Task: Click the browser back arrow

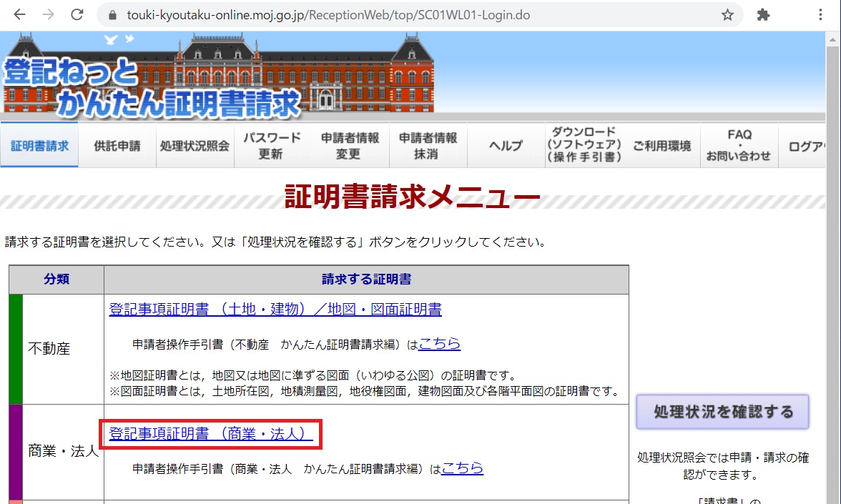Action: [20, 14]
